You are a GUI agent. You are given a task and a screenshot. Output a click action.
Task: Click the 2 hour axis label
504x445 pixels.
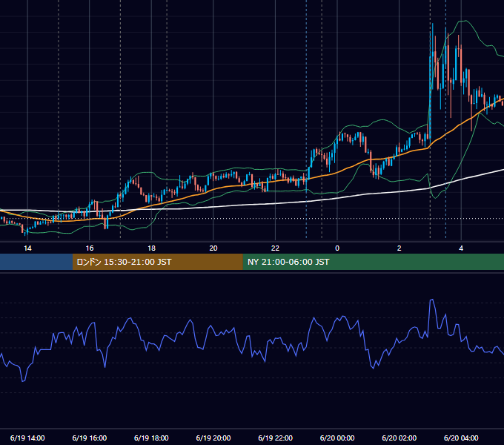399,248
